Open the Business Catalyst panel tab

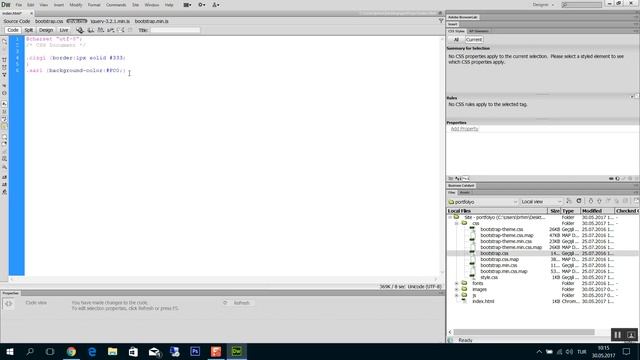461,186
